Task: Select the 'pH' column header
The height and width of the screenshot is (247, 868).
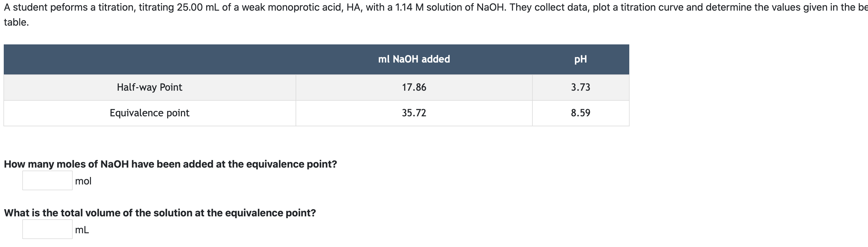Action: click(581, 59)
